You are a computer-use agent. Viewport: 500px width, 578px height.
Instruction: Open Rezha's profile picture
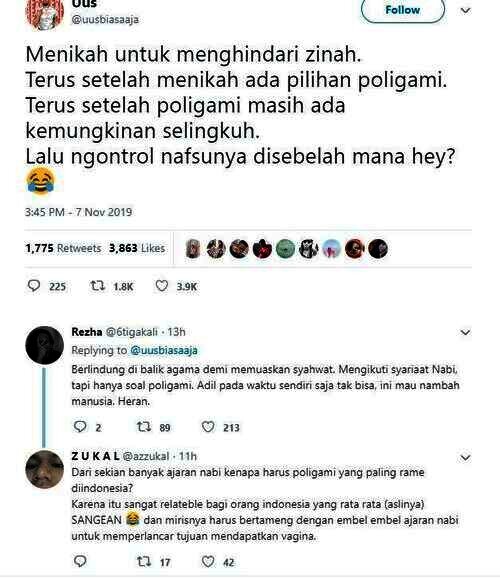click(45, 345)
